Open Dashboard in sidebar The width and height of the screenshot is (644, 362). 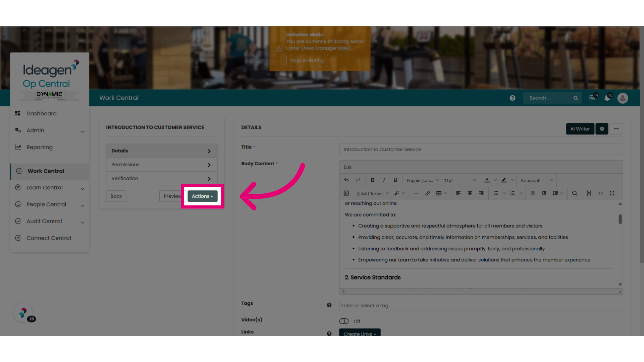tap(50, 114)
